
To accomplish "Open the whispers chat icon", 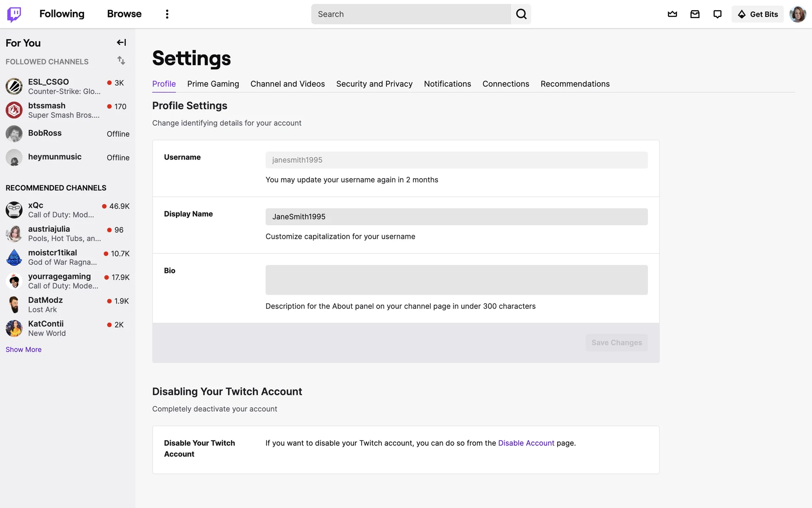I will (x=717, y=14).
